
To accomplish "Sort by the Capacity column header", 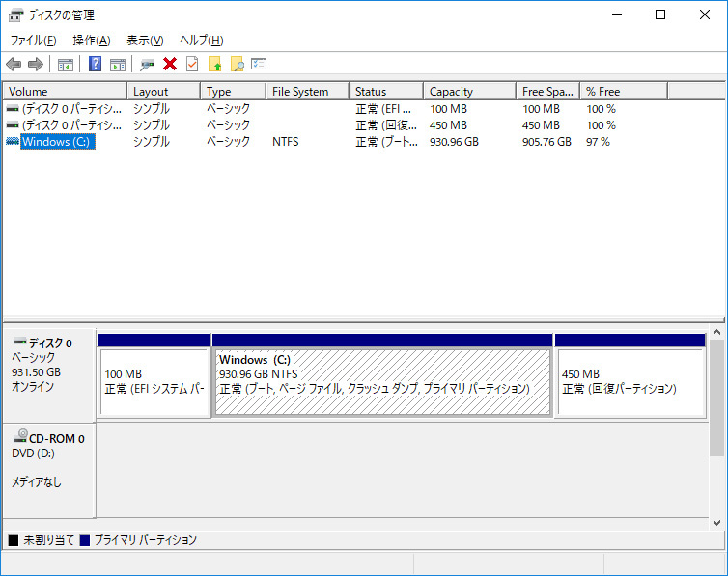I will click(470, 92).
